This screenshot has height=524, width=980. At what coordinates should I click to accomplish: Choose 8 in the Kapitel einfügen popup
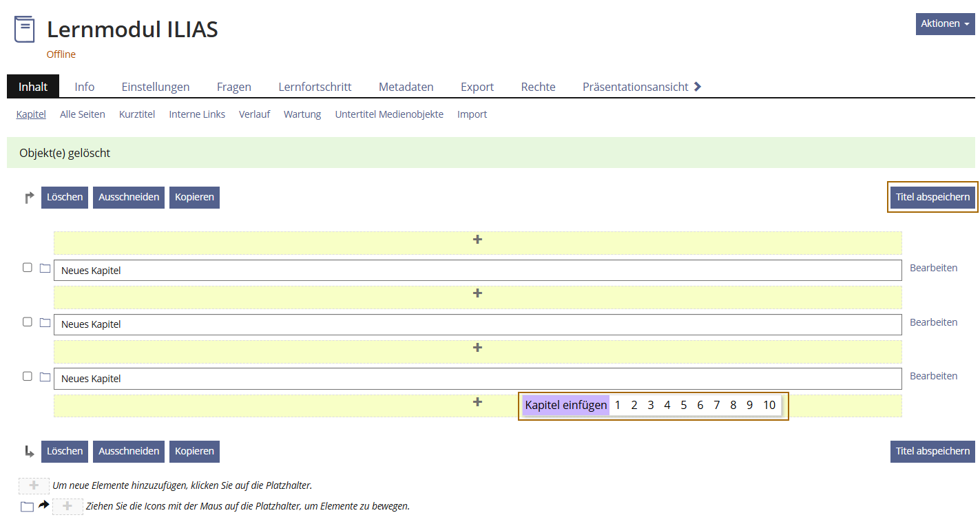point(733,405)
